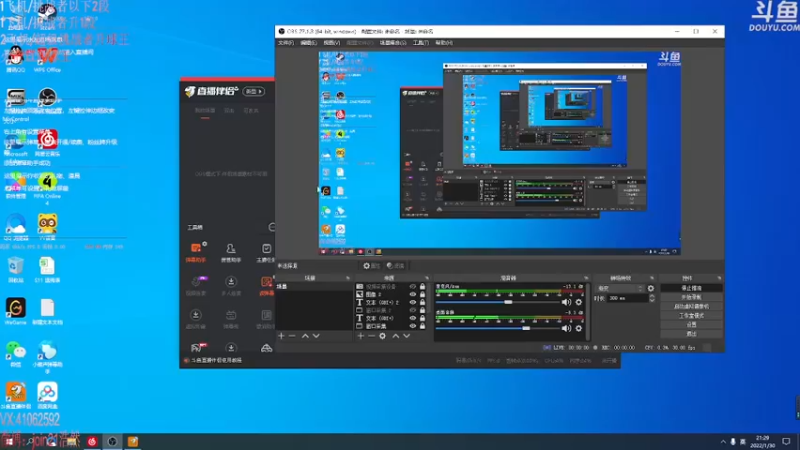Open the scene transition type dropdown

coord(620,288)
